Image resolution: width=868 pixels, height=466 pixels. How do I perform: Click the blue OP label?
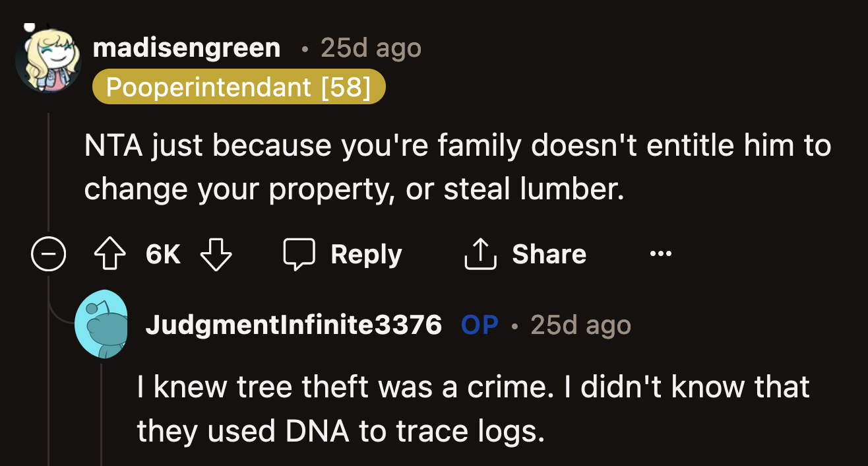[480, 325]
